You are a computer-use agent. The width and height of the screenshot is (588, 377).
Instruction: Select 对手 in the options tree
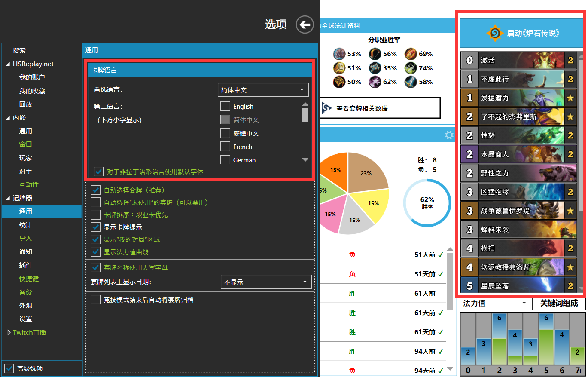(x=26, y=171)
